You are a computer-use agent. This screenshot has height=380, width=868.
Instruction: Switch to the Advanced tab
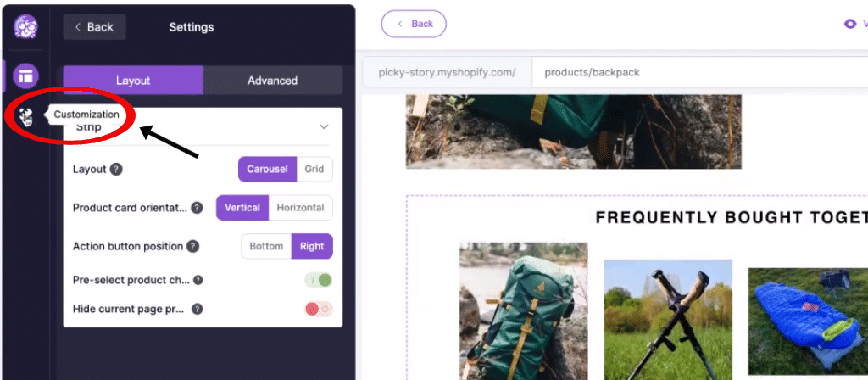click(x=272, y=81)
